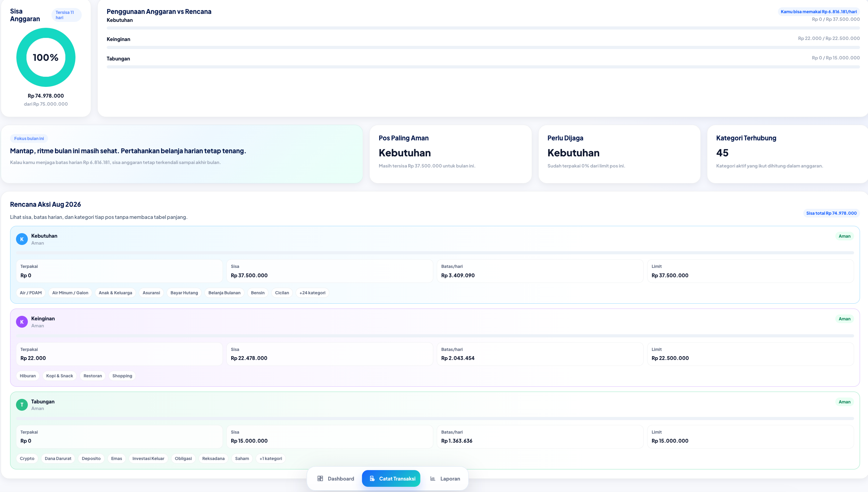Click the Dashboard grid icon
This screenshot has width=868, height=492.
320,478
